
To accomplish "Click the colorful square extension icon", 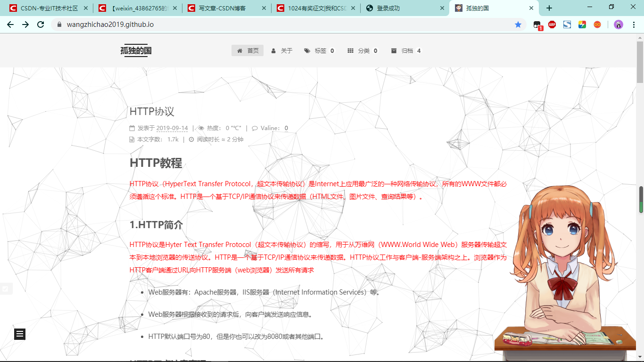I will pos(582,25).
